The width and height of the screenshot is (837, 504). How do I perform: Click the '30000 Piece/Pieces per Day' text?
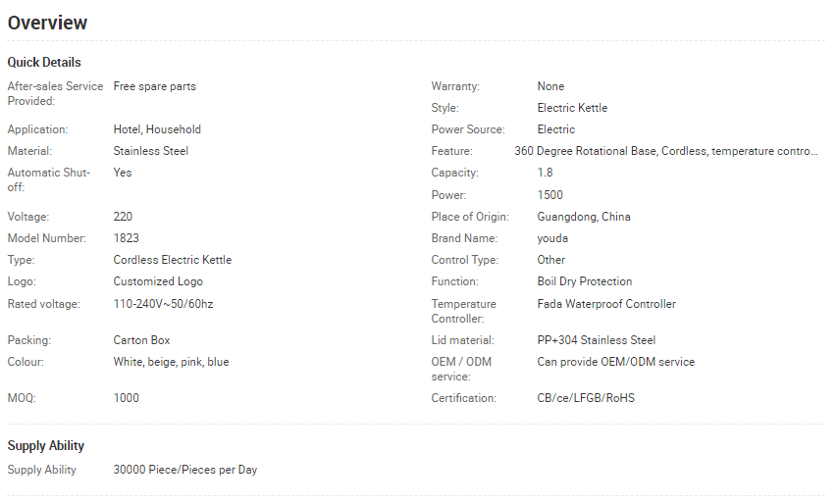click(x=185, y=470)
